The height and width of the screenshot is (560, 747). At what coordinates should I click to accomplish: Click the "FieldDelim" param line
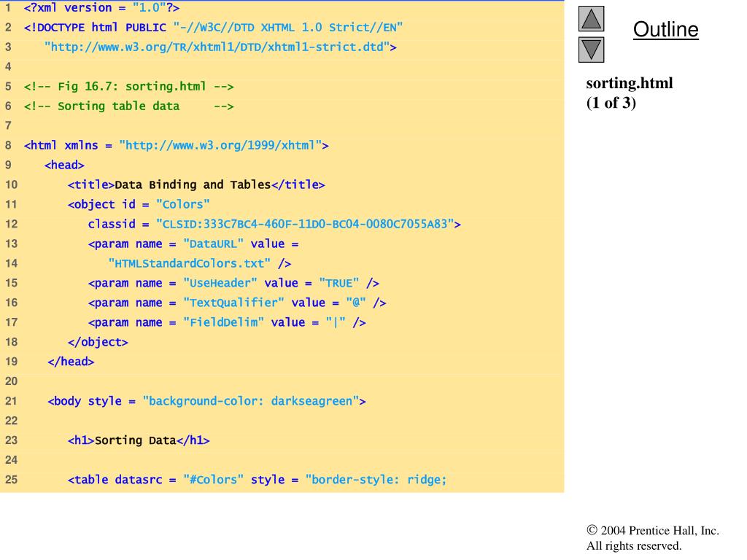[227, 322]
